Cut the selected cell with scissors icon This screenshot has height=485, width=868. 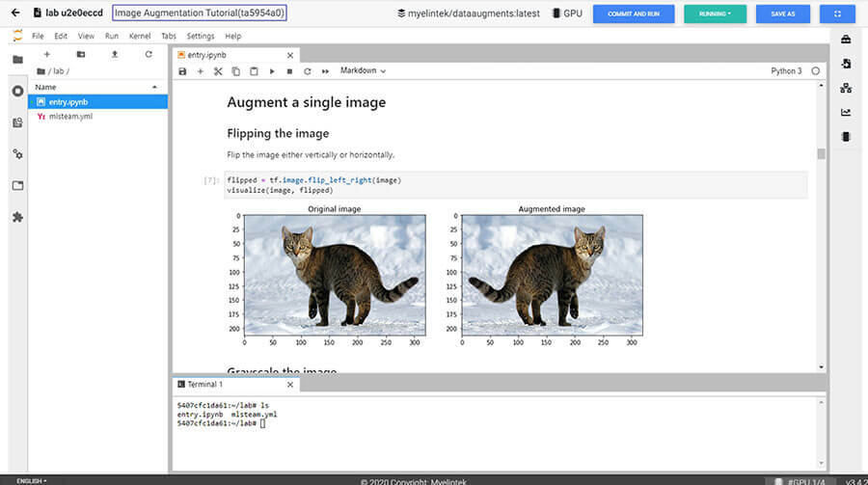[218, 71]
